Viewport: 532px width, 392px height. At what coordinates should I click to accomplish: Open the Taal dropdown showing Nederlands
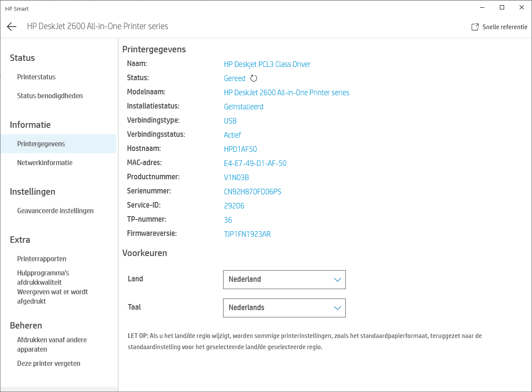pyautogui.click(x=284, y=308)
